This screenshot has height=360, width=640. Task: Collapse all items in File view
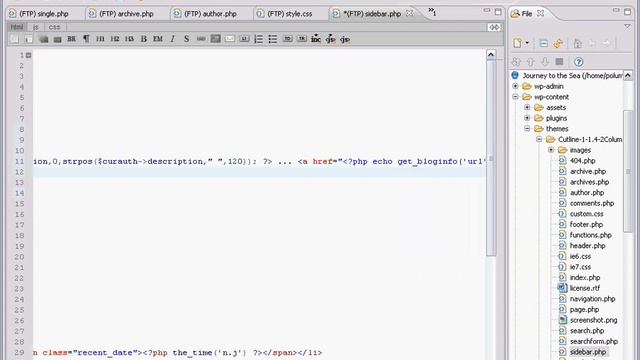(543, 43)
